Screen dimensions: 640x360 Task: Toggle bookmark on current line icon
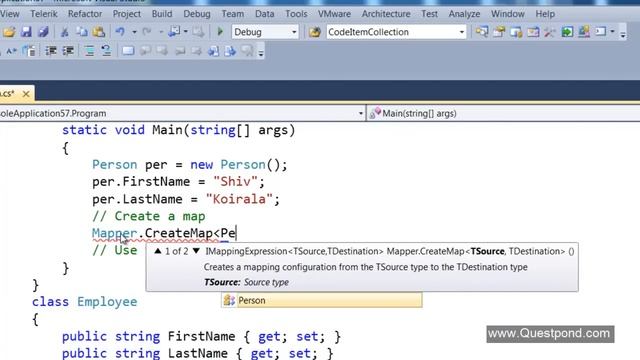coord(128,51)
